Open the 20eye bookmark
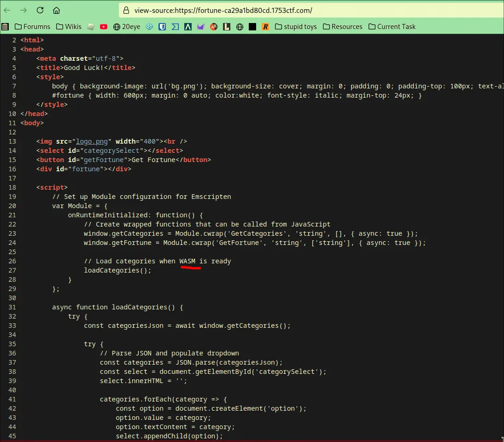 [x=126, y=27]
